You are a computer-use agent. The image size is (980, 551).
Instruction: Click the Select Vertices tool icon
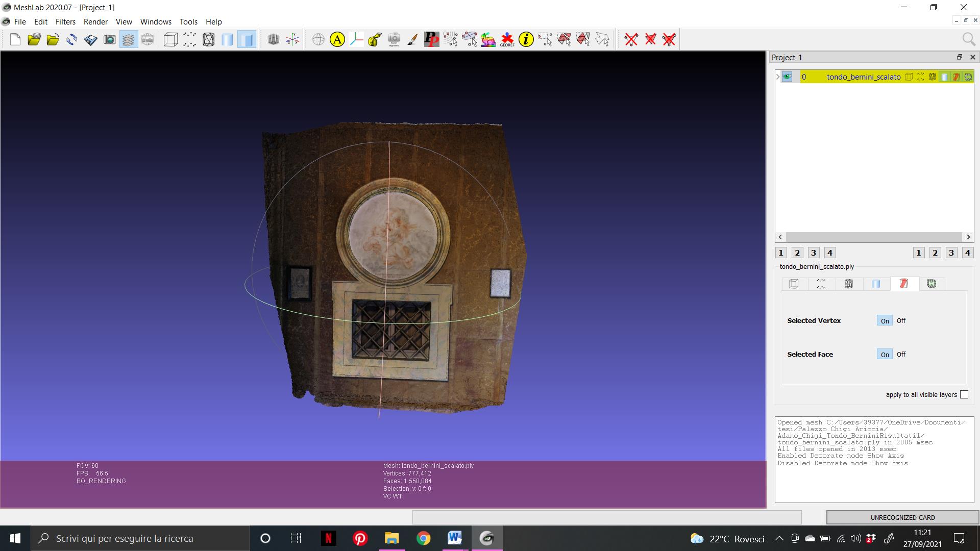(545, 39)
